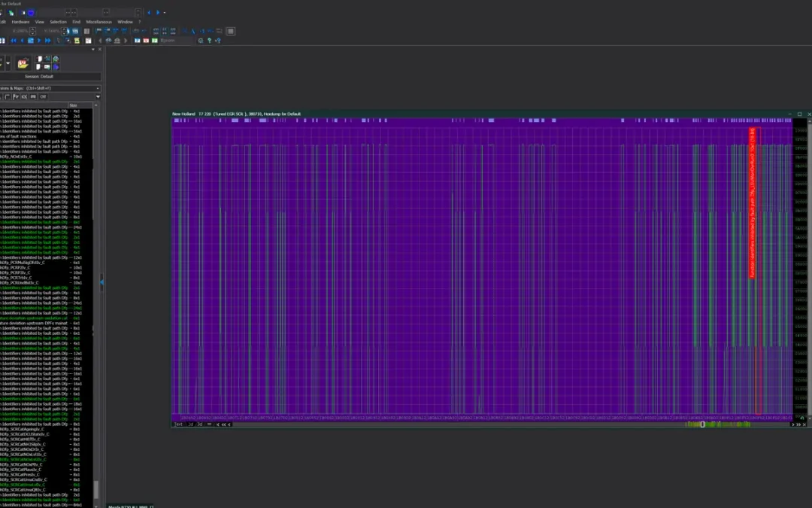Open the side panel options dropdown arrow
This screenshot has width=812, height=508.
[x=93, y=49]
